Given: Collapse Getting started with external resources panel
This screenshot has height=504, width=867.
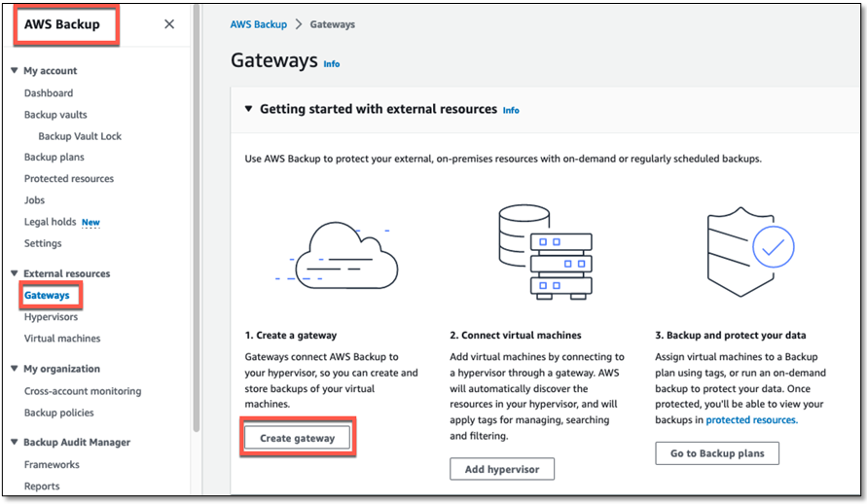Looking at the screenshot, I should click(x=249, y=109).
